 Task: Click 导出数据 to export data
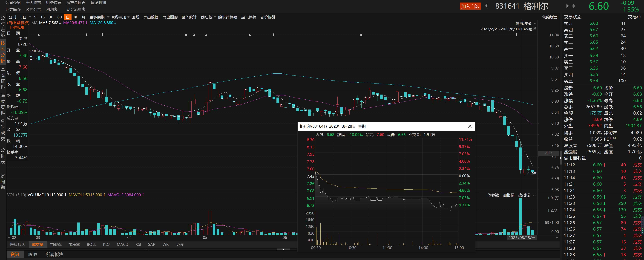point(151,17)
